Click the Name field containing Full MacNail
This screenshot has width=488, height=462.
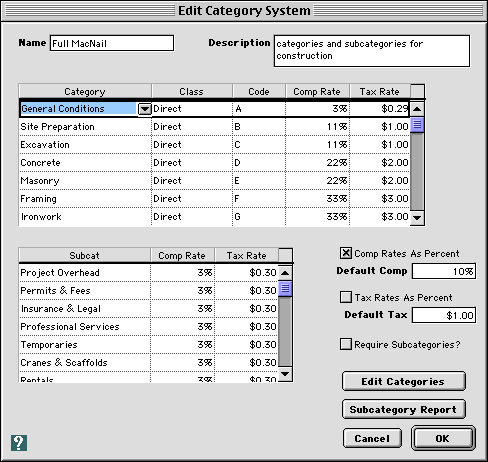pyautogui.click(x=112, y=43)
